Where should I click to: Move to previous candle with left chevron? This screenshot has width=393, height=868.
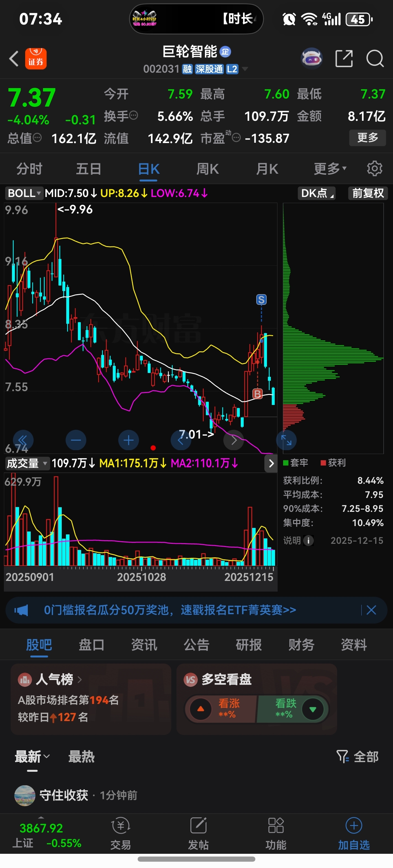pyautogui.click(x=181, y=440)
